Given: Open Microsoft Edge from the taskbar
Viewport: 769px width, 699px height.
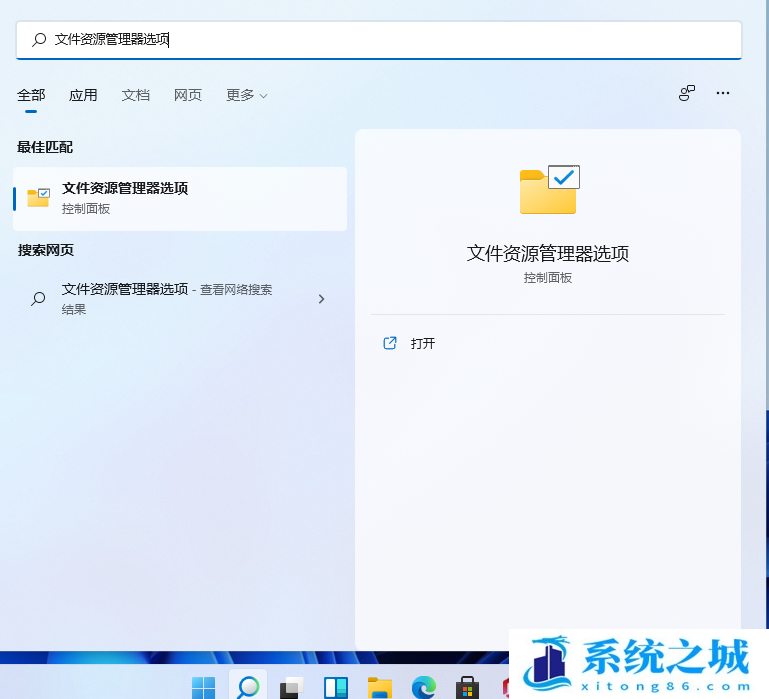Looking at the screenshot, I should click(423, 687).
